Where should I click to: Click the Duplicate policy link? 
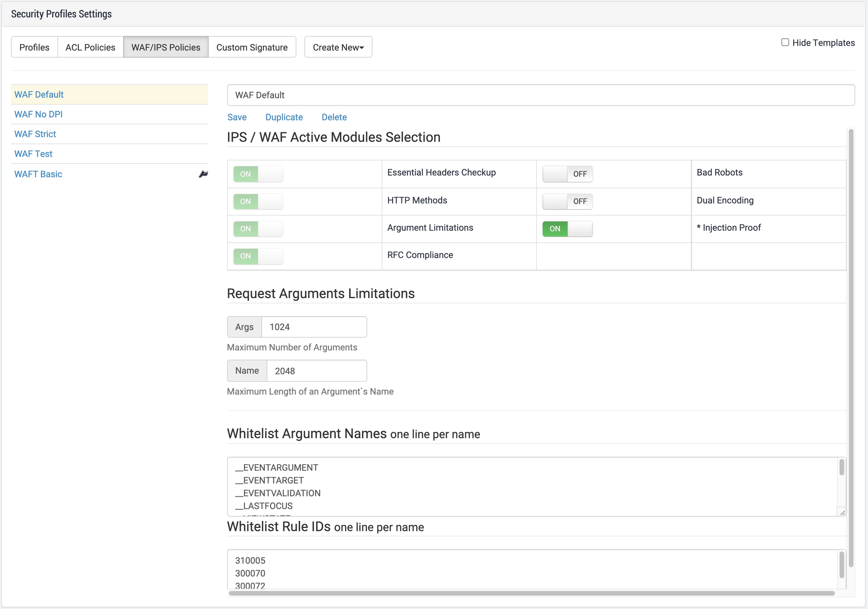coord(284,117)
